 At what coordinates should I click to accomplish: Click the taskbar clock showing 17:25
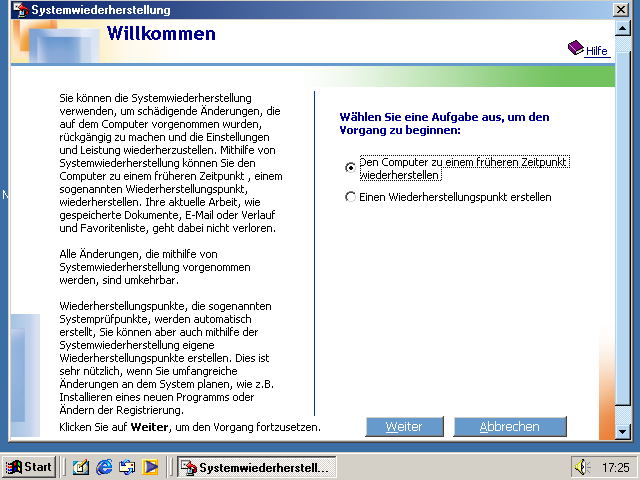[616, 467]
